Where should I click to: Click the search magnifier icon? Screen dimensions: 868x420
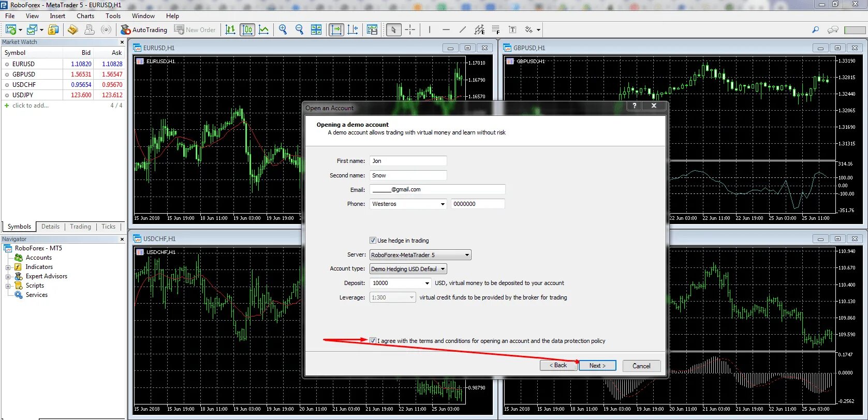click(x=816, y=30)
